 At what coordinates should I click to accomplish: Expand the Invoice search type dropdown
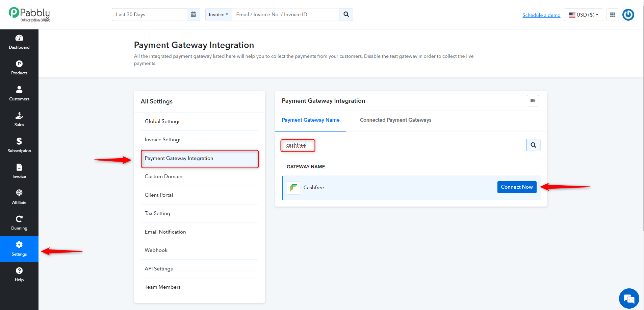click(x=218, y=15)
